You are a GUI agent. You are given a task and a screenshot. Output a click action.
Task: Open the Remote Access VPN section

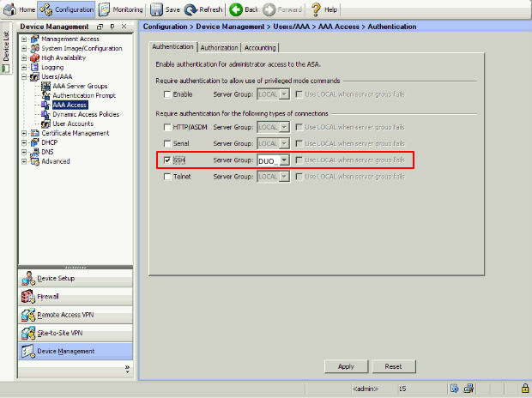point(64,315)
